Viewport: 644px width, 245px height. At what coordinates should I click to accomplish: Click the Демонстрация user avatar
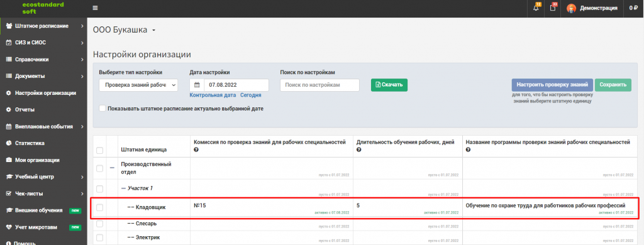click(x=571, y=8)
